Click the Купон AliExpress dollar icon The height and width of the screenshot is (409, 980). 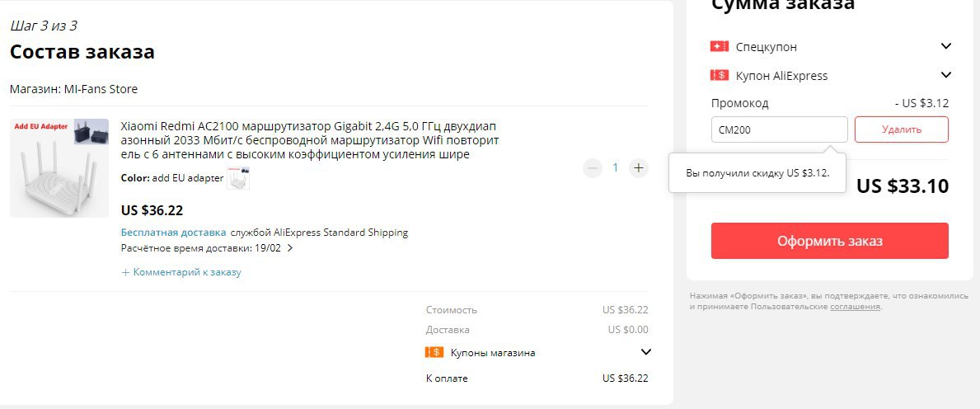(x=720, y=75)
